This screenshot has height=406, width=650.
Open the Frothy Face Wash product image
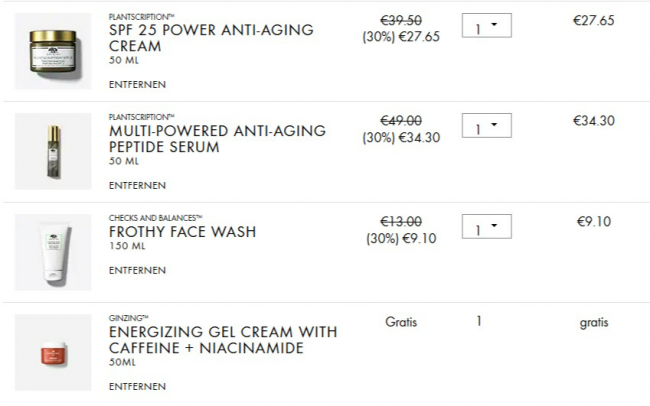(53, 251)
